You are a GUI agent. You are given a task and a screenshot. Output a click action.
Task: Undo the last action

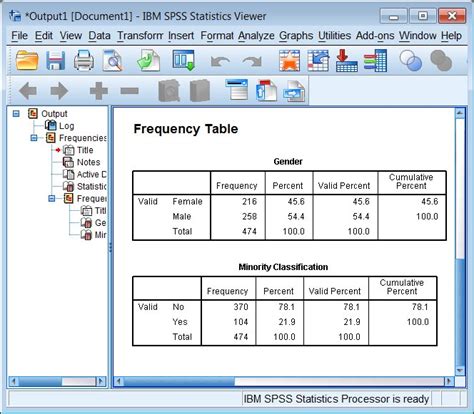(x=220, y=61)
